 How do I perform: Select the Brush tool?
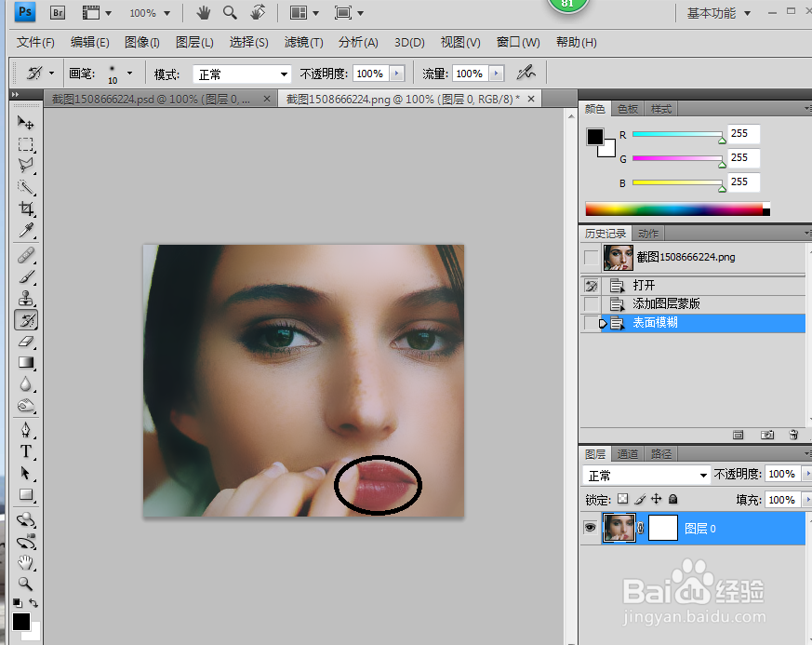click(25, 276)
